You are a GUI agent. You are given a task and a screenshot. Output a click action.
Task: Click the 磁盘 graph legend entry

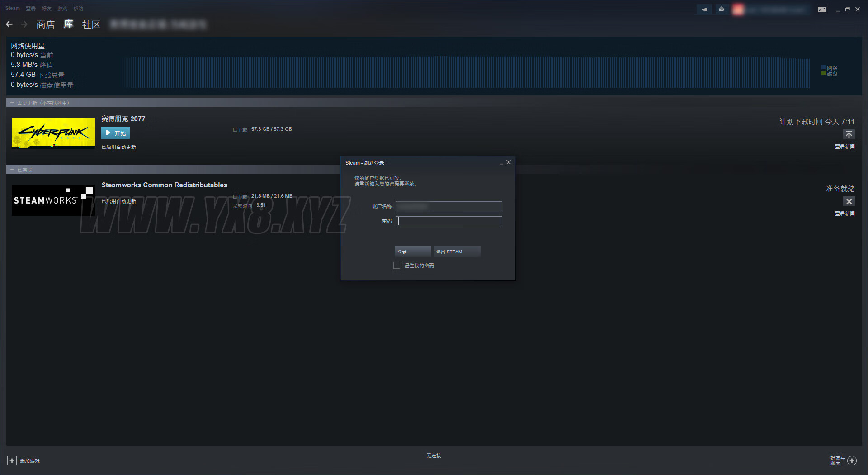[830, 74]
